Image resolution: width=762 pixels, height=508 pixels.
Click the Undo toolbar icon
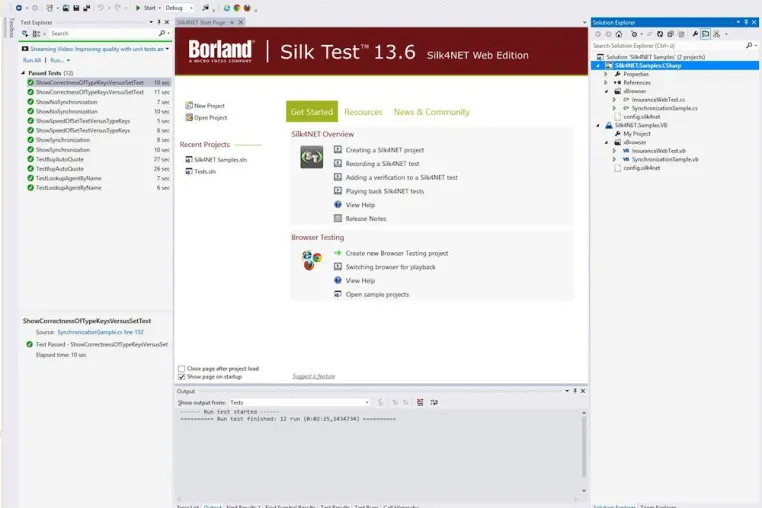[x=101, y=8]
